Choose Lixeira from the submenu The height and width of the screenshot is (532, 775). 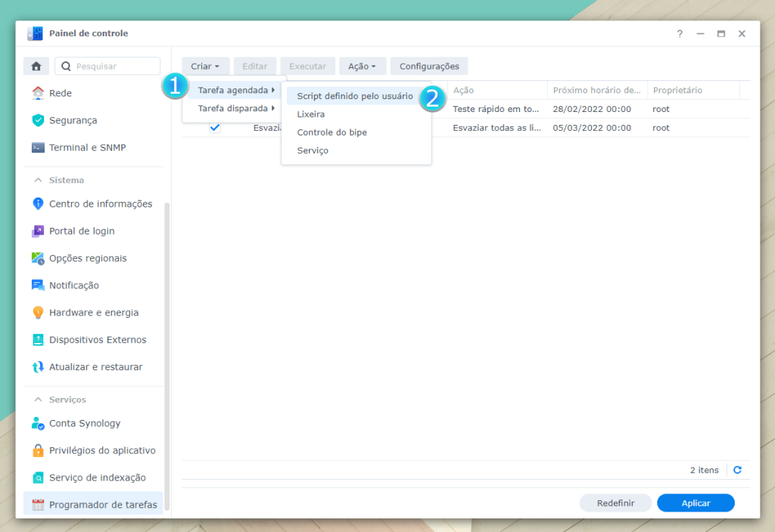(311, 114)
